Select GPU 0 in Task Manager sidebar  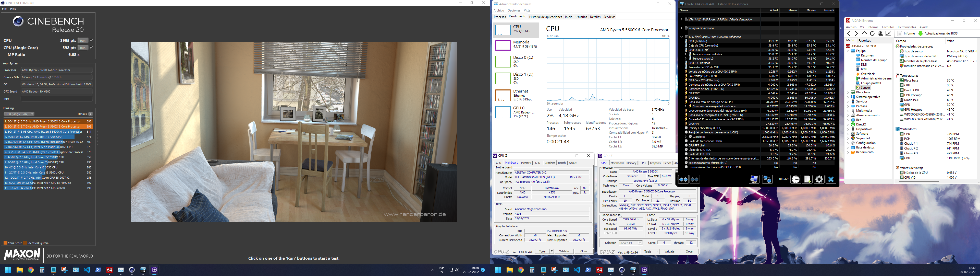[x=516, y=112]
